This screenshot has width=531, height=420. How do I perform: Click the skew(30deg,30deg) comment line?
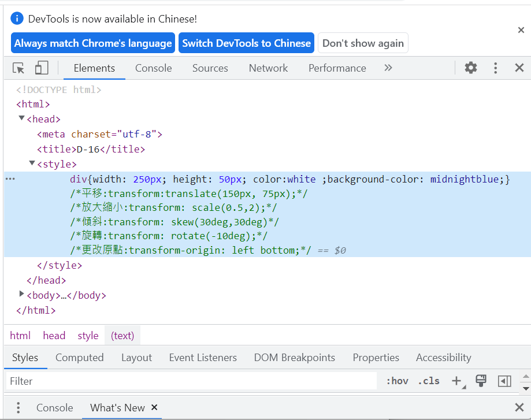174,222
